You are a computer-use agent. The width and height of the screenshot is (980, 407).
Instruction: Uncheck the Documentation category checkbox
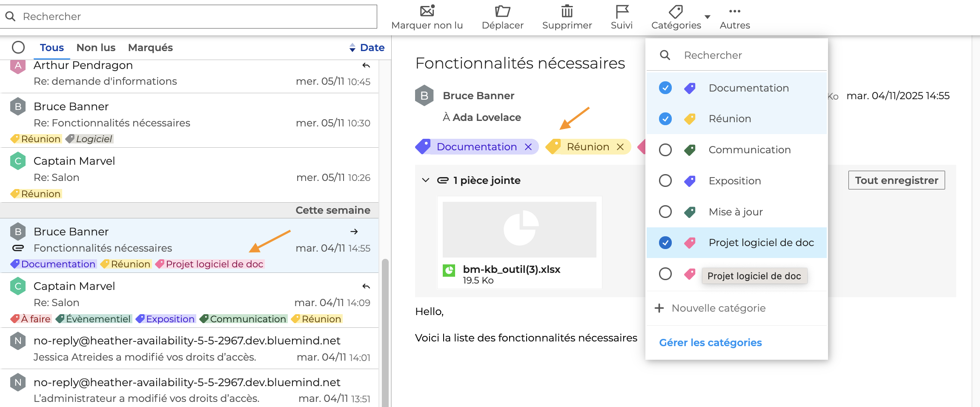665,88
